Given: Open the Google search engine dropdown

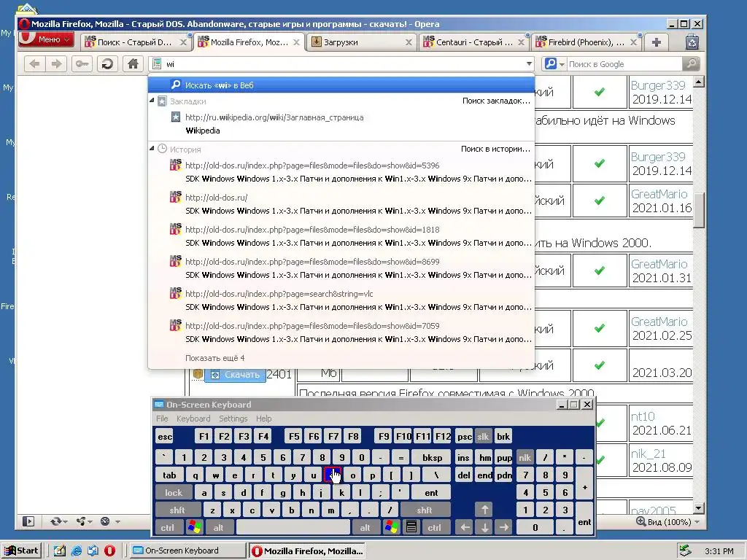Looking at the screenshot, I should (554, 64).
